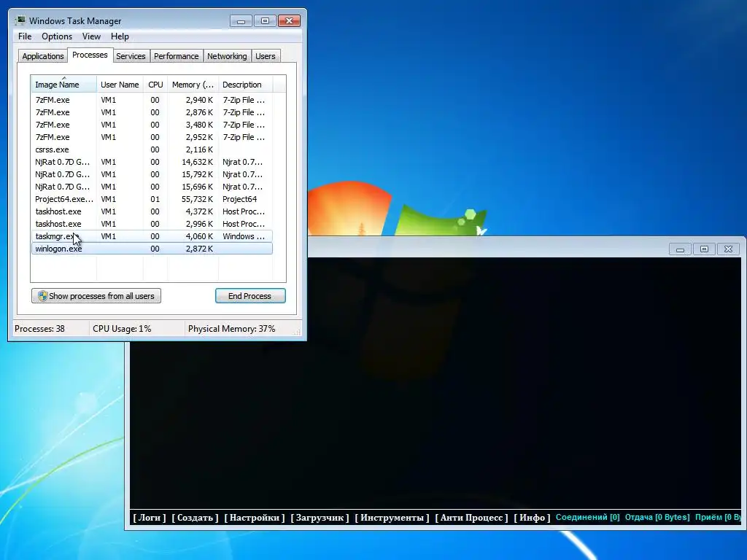Screen dimensions: 747x560
Task: Select NjRat process using 14,632 K
Action: [x=152, y=162]
